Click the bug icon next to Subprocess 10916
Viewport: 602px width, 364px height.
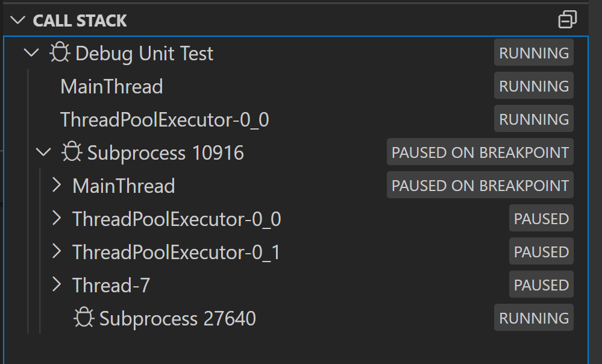[x=72, y=152]
